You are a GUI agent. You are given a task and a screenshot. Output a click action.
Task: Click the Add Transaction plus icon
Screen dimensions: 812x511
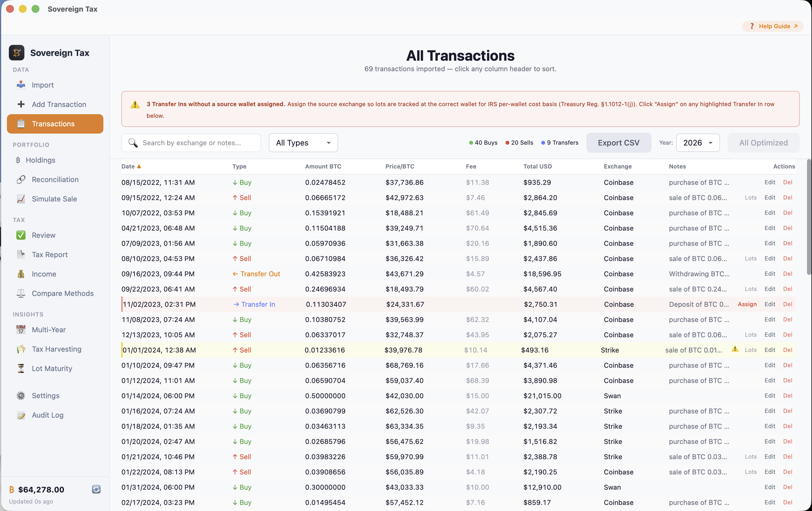click(x=21, y=104)
